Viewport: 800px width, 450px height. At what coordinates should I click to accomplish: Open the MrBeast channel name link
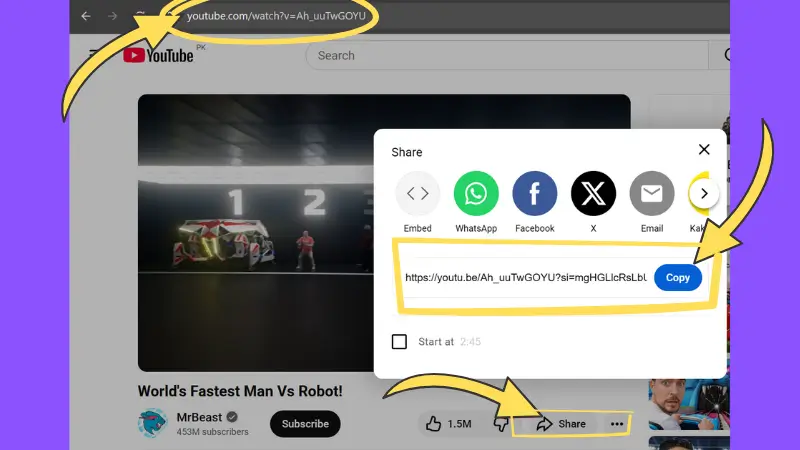[199, 417]
